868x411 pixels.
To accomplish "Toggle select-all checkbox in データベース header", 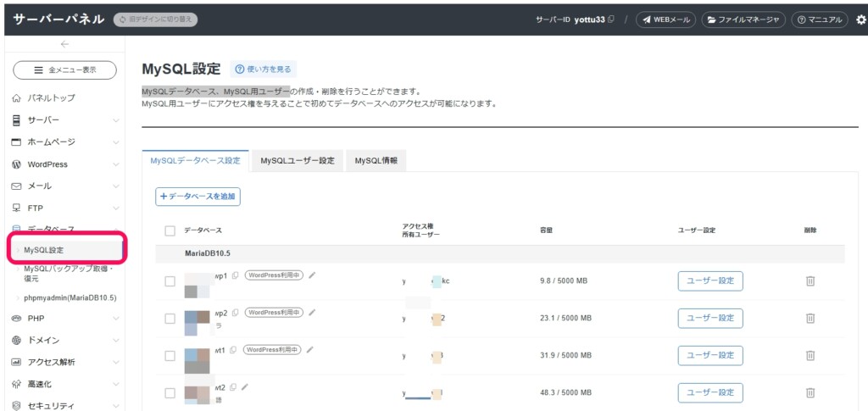I will point(170,230).
